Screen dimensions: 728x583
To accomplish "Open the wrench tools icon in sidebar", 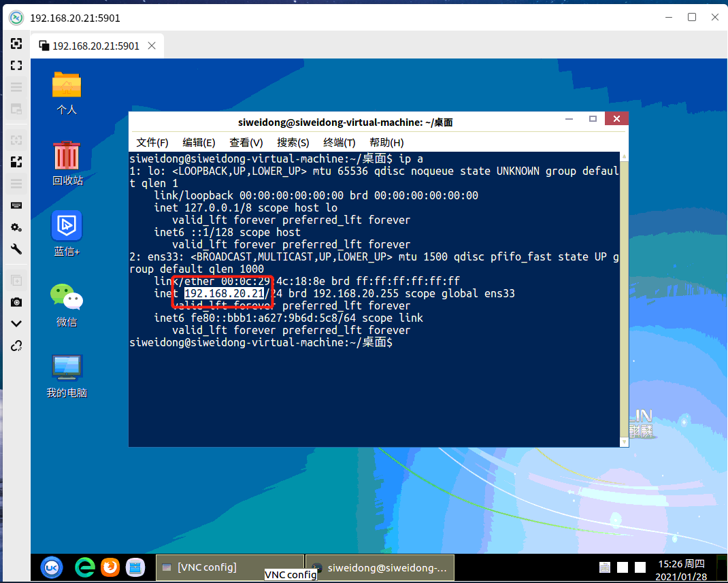I will coord(16,249).
